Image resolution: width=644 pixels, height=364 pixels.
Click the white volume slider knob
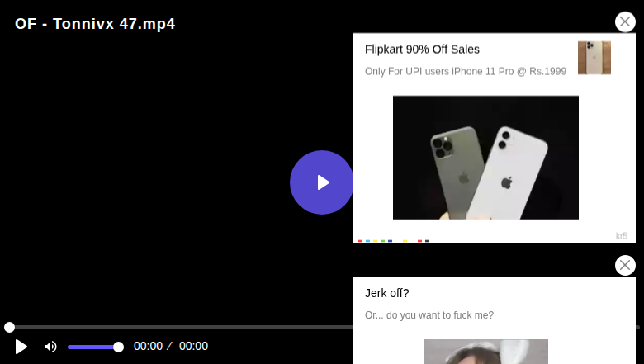118,347
